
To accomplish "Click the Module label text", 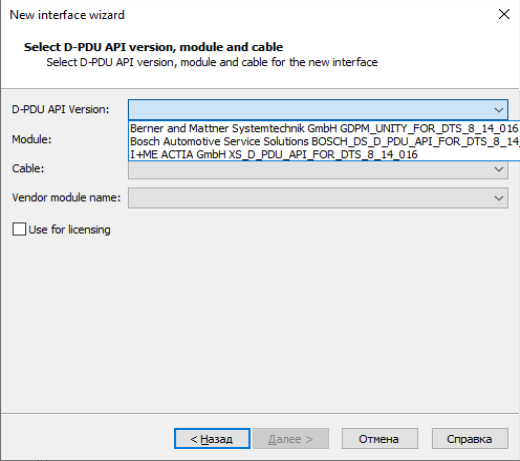I will (x=32, y=139).
